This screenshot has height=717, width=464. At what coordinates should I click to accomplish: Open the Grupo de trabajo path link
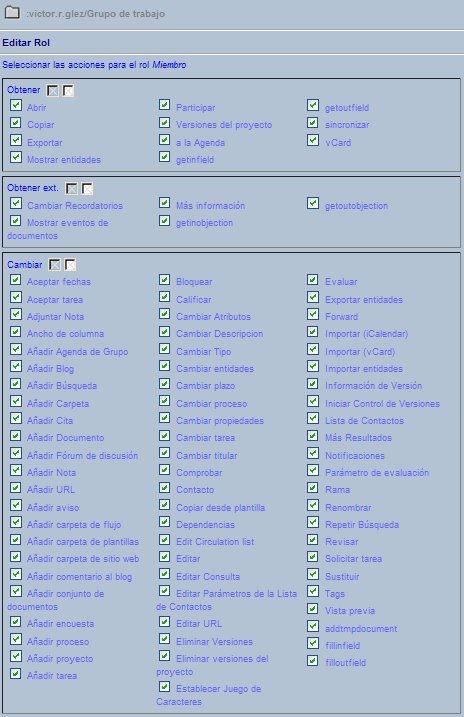[x=126, y=14]
